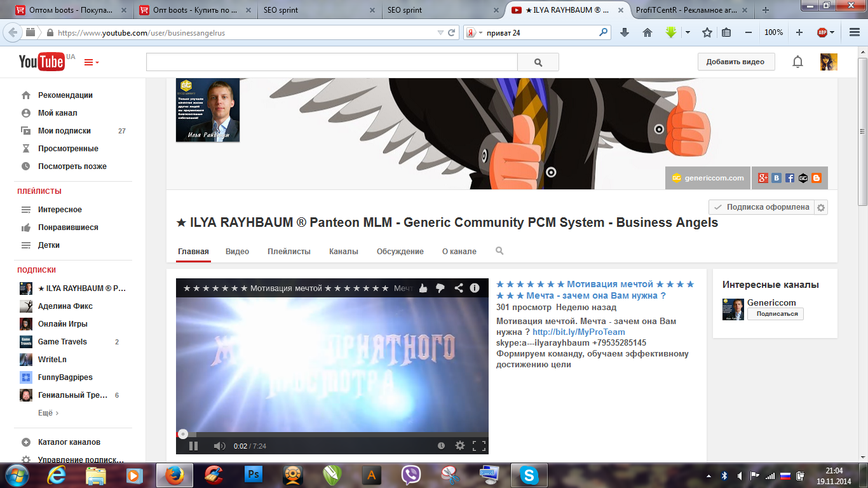Bookmark this page with star icon
Viewport: 868px width, 488px height.
click(x=707, y=32)
